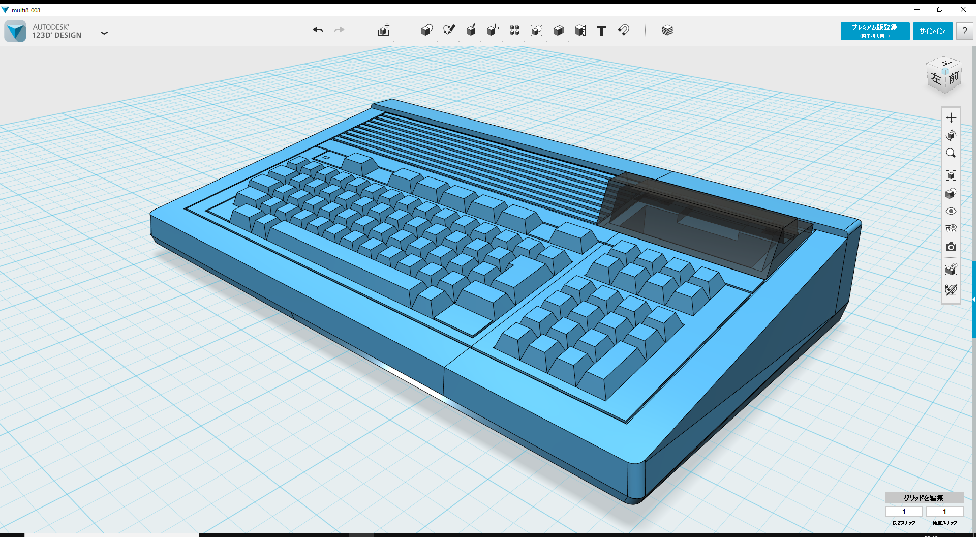This screenshot has height=537, width=980.
Task: Click the ViewCube to change orientation
Action: [943, 75]
